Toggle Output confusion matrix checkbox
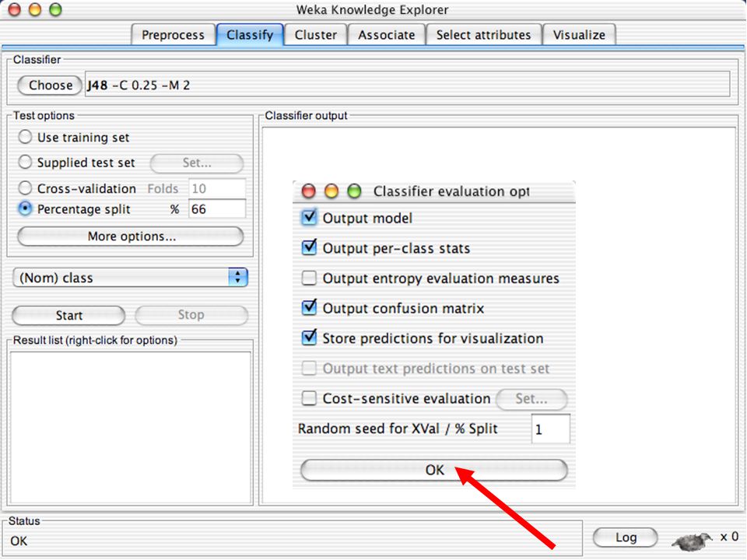Image resolution: width=747 pixels, height=560 pixels. click(309, 308)
